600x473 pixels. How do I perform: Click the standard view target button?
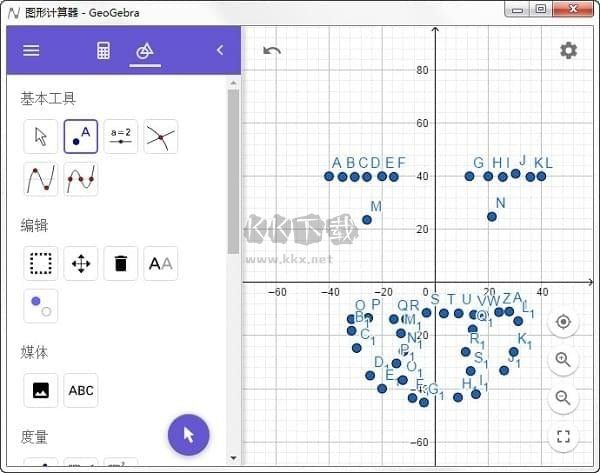tap(563, 322)
